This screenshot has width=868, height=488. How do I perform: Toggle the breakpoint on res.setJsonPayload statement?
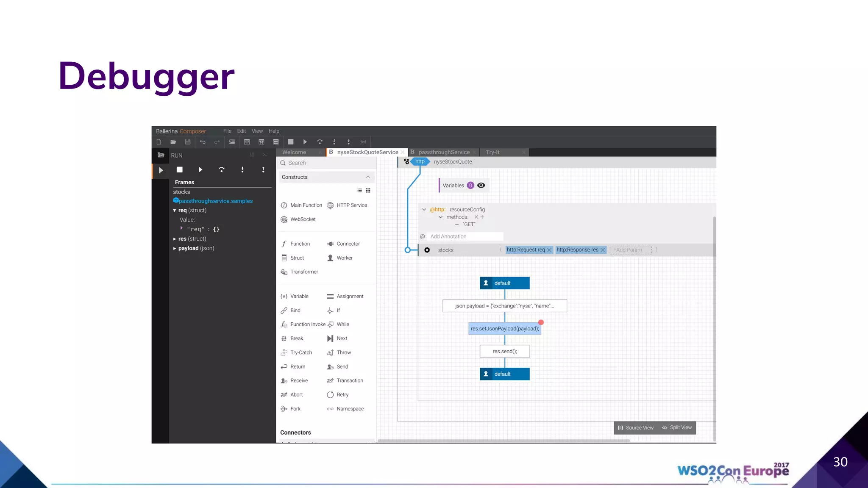pos(541,322)
